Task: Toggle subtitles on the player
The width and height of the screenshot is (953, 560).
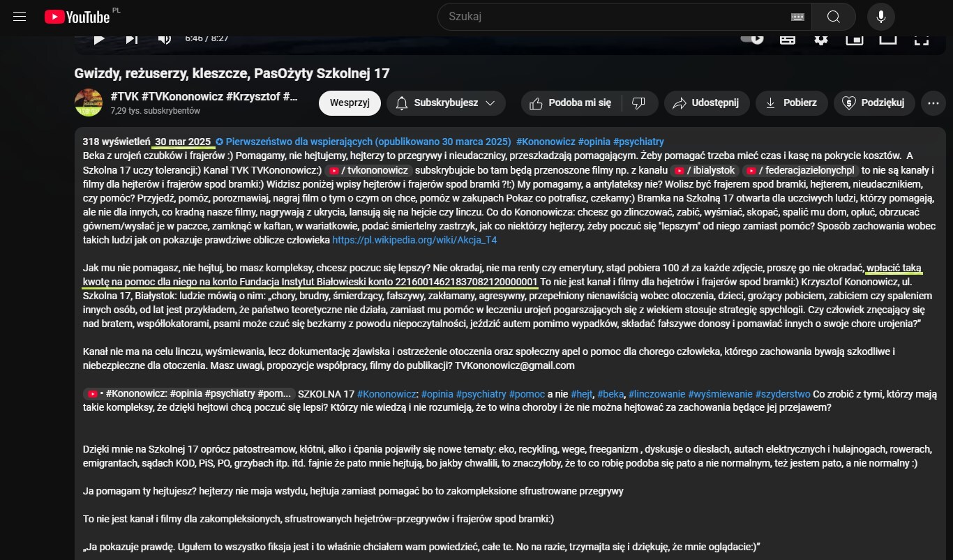Action: pyautogui.click(x=788, y=38)
